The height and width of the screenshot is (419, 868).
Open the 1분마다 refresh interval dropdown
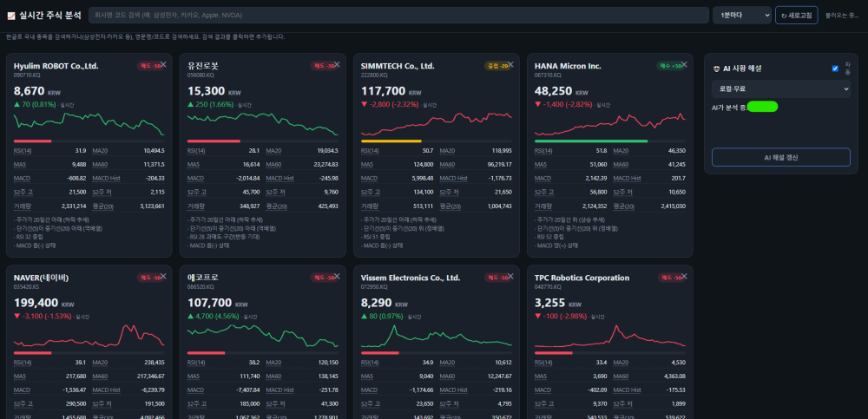pyautogui.click(x=742, y=15)
